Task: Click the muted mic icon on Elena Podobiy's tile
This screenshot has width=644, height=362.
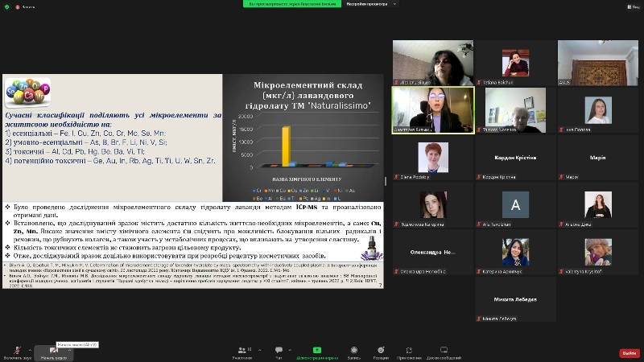Action: pyautogui.click(x=396, y=177)
